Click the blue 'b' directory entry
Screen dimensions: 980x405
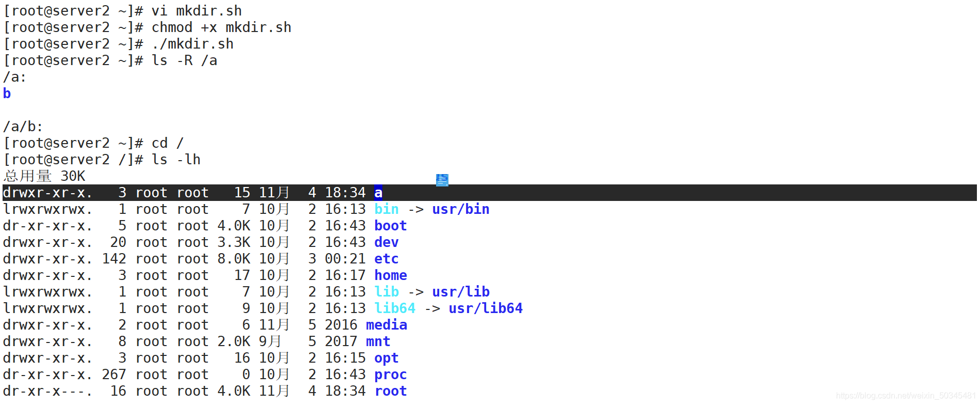tap(7, 94)
